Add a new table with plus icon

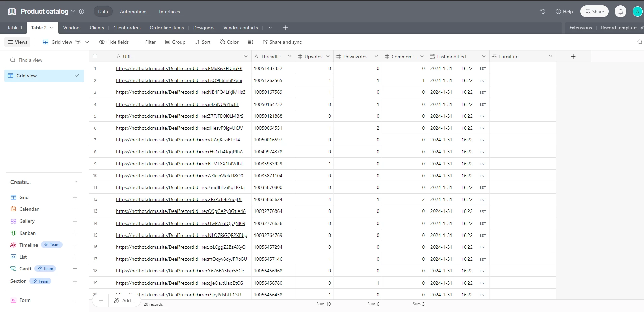point(286,28)
